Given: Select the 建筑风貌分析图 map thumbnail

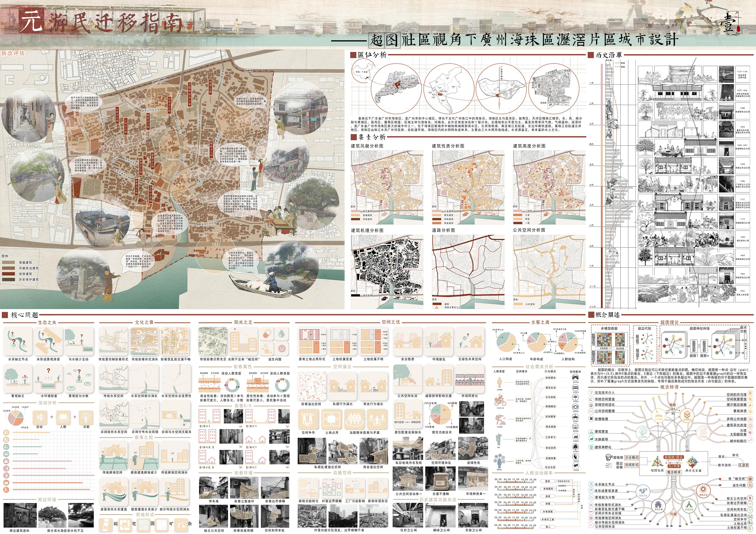Looking at the screenshot, I should [387, 187].
